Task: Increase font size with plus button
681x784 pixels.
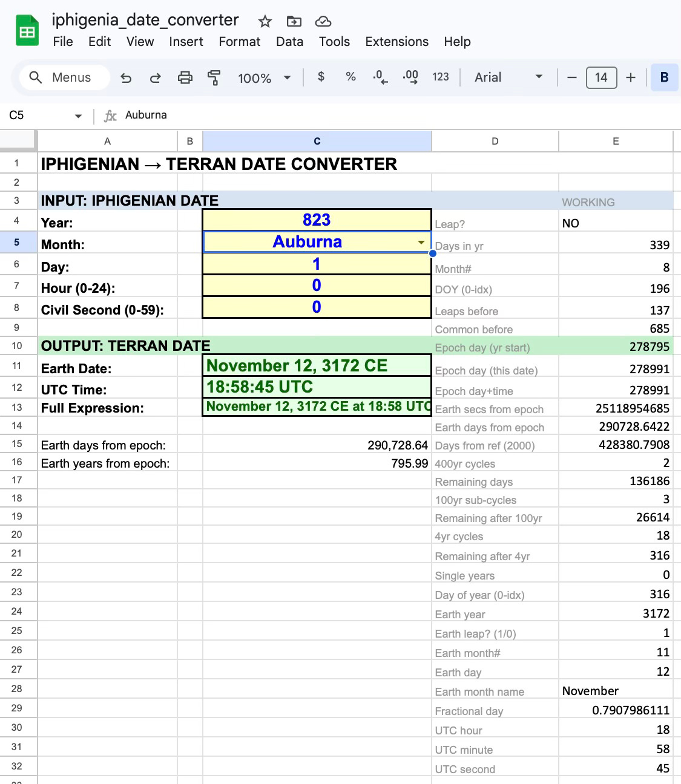Action: click(630, 77)
